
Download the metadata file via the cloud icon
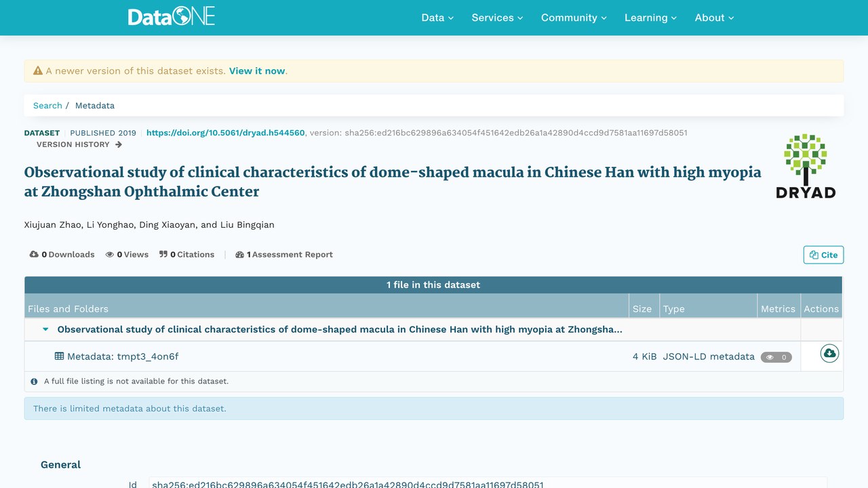pos(829,354)
